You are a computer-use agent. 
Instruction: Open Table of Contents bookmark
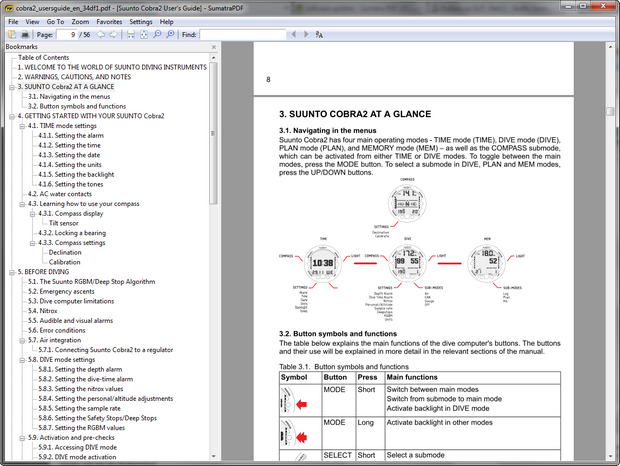click(x=43, y=57)
